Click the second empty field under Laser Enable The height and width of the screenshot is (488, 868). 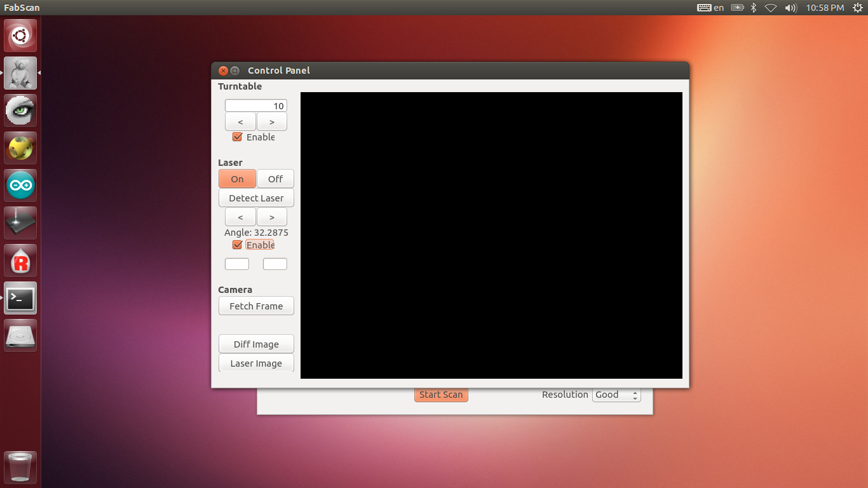coord(275,264)
